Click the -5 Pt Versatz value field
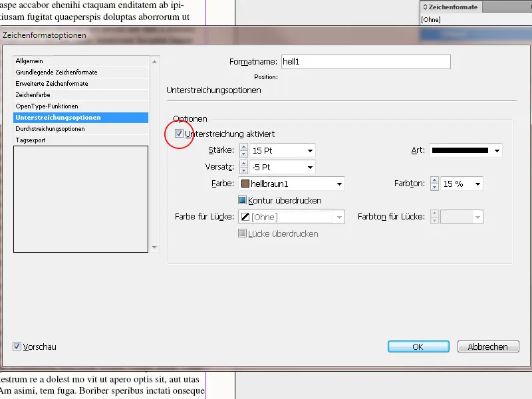The height and width of the screenshot is (399, 532). (x=277, y=168)
